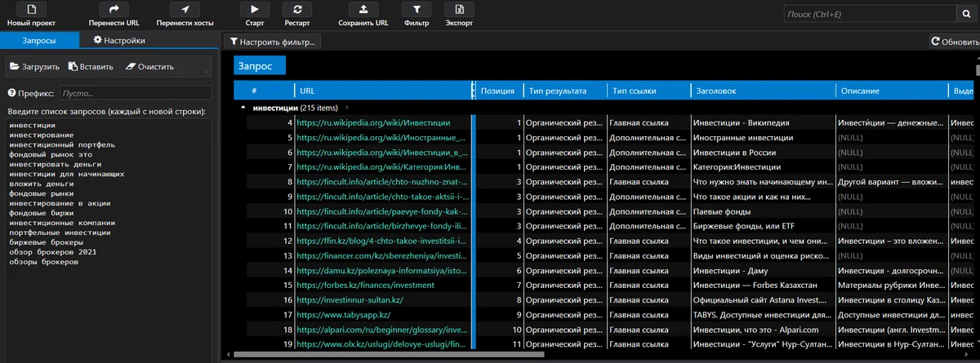This screenshot has width=980, height=363.
Task: Open the ru.wikipedia.org/wiki/Инвестиции link
Action: point(373,122)
